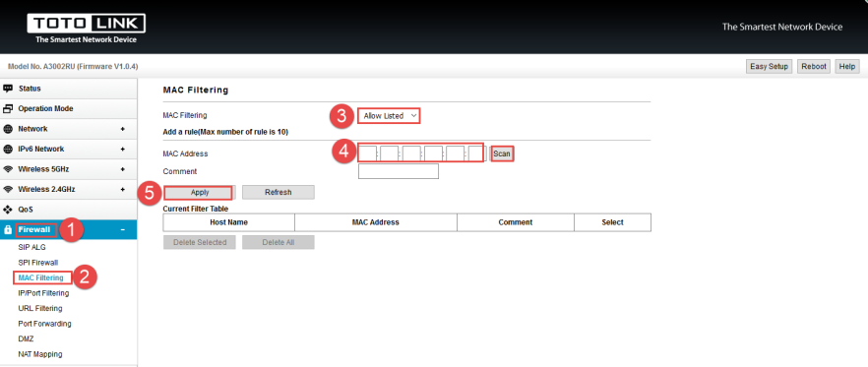
Task: Open the Network menu
Action: click(x=69, y=129)
